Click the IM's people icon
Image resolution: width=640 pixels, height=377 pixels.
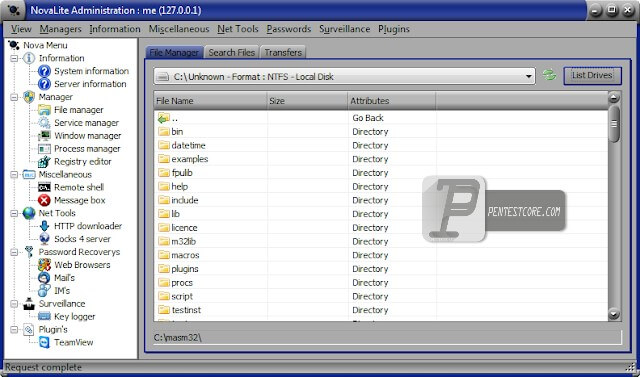pyautogui.click(x=44, y=291)
